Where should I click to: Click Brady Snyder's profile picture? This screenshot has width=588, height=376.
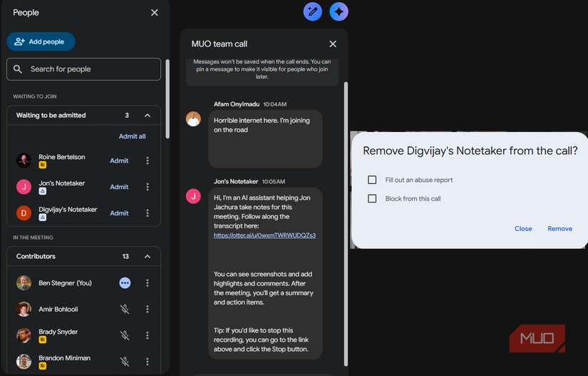click(24, 335)
